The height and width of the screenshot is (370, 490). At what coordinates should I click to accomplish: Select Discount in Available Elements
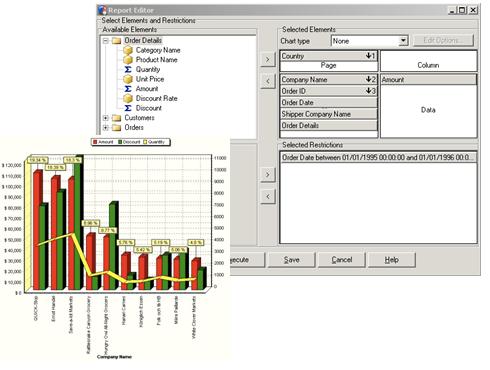149,108
